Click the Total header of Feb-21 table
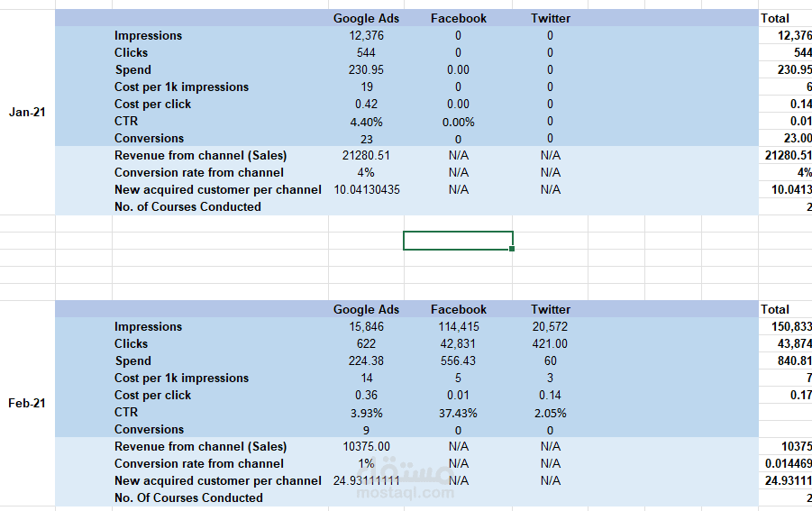The height and width of the screenshot is (511, 812). coord(775,309)
